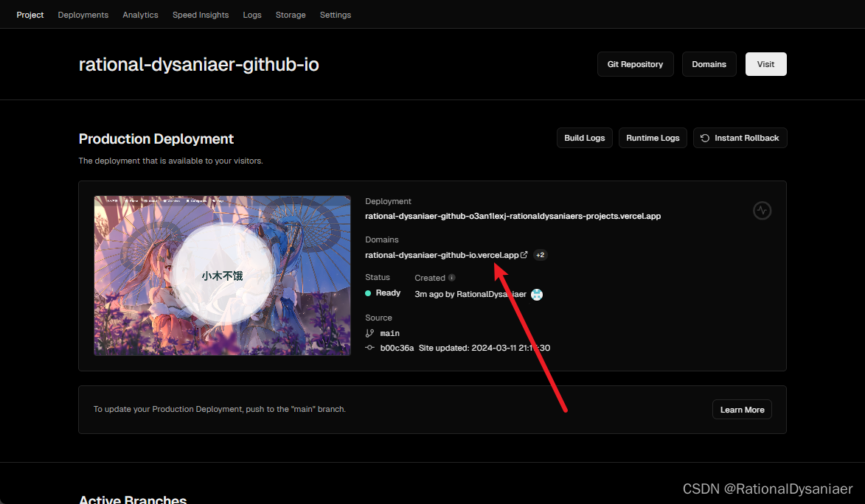Viewport: 865px width, 504px height.
Task: Click the commit icon beside b00c36a
Action: [x=369, y=348]
